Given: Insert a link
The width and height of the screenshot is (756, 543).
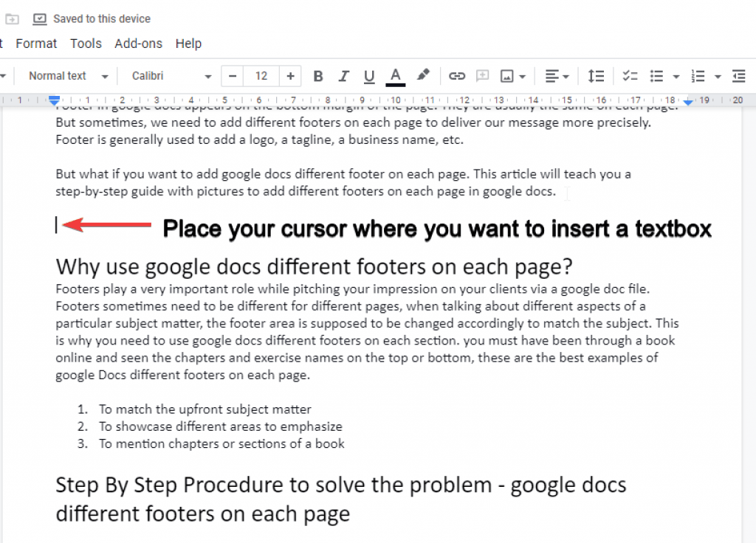Looking at the screenshot, I should (456, 76).
